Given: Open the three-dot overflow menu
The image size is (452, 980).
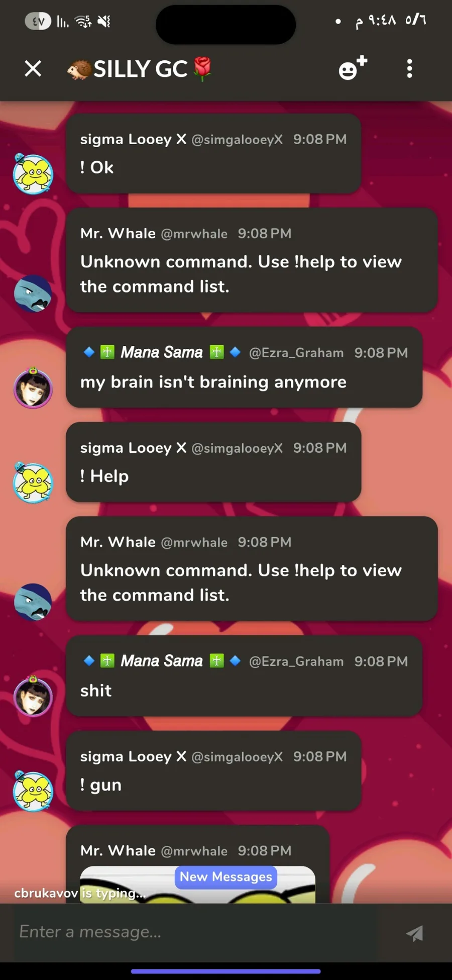Looking at the screenshot, I should point(410,68).
